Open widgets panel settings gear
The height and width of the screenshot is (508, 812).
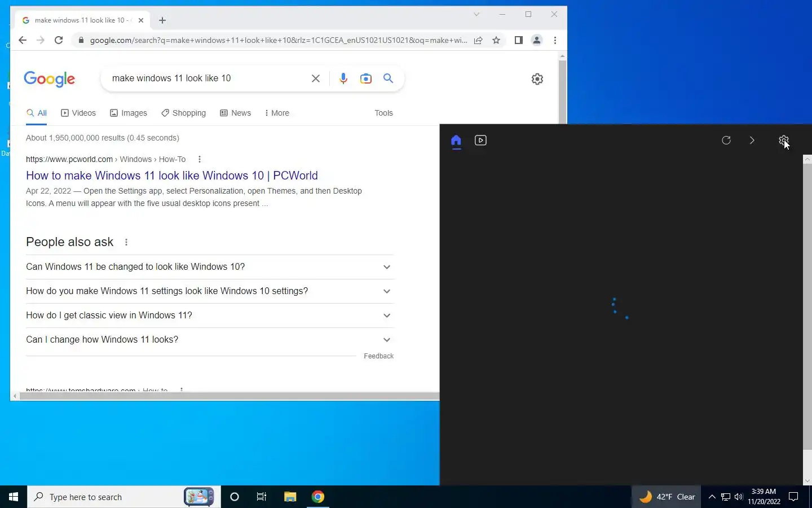[x=783, y=140]
